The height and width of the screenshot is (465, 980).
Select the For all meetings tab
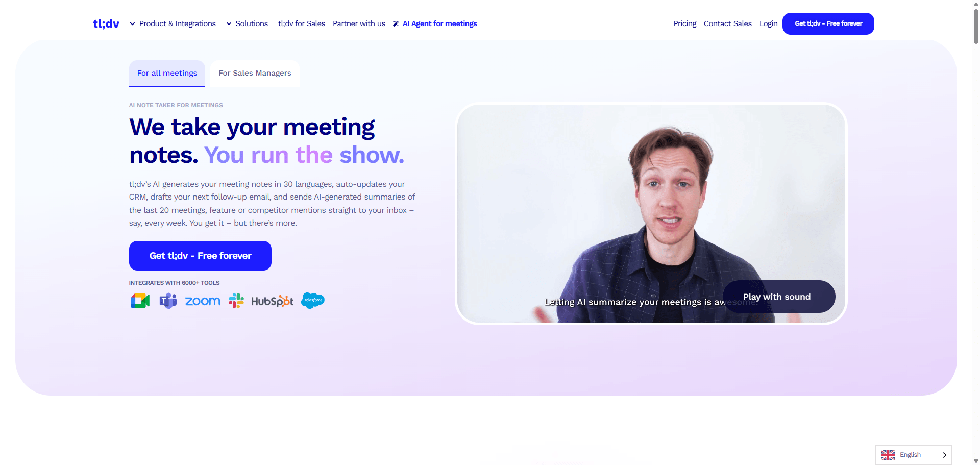[167, 73]
